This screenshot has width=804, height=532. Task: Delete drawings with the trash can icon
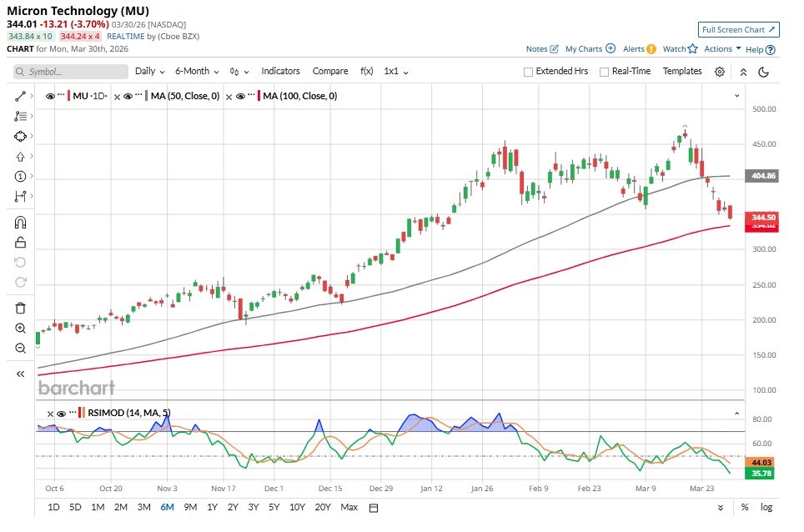point(21,308)
